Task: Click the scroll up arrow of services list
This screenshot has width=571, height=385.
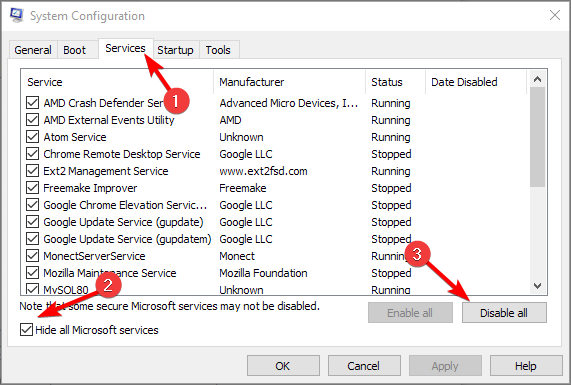Action: click(537, 79)
